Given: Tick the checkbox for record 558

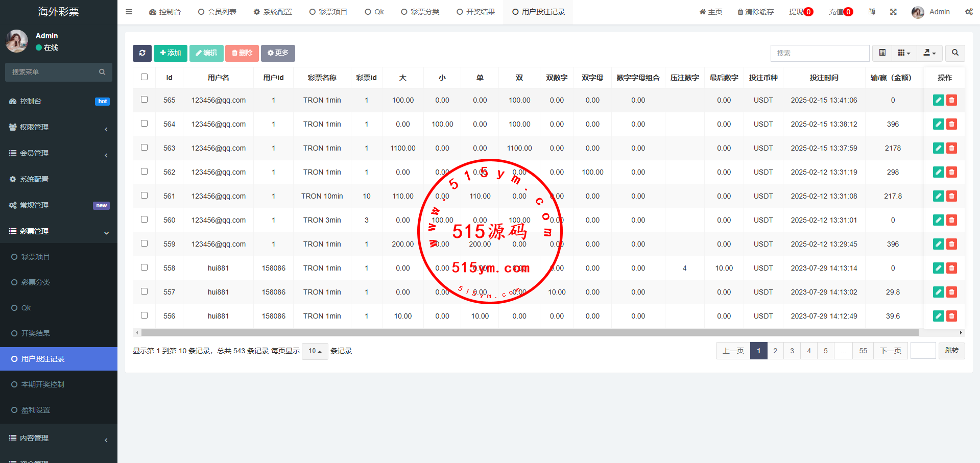Looking at the screenshot, I should [x=145, y=267].
